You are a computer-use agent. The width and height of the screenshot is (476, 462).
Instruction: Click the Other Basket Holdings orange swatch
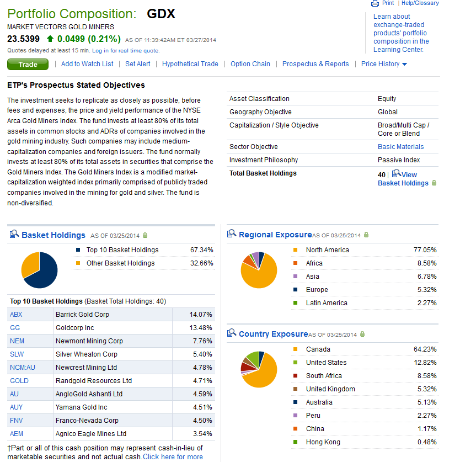coord(78,263)
